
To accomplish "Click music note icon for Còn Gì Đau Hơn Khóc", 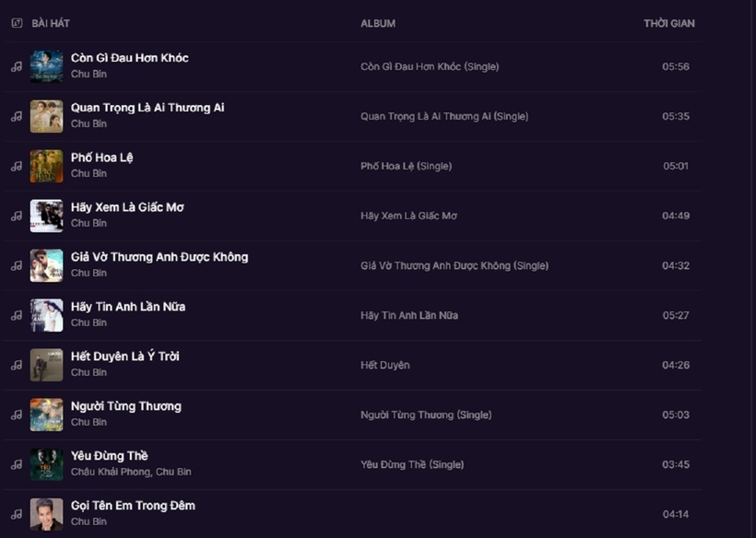I will click(17, 66).
